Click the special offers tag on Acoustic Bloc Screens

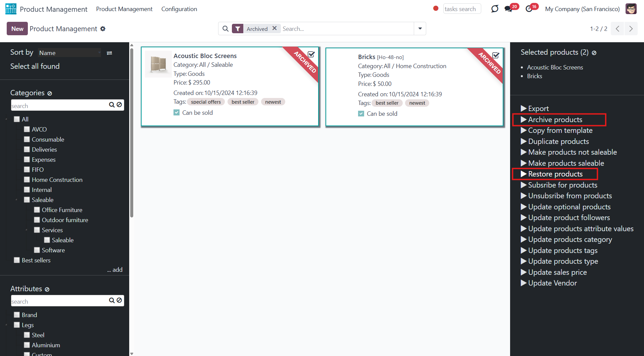click(206, 102)
